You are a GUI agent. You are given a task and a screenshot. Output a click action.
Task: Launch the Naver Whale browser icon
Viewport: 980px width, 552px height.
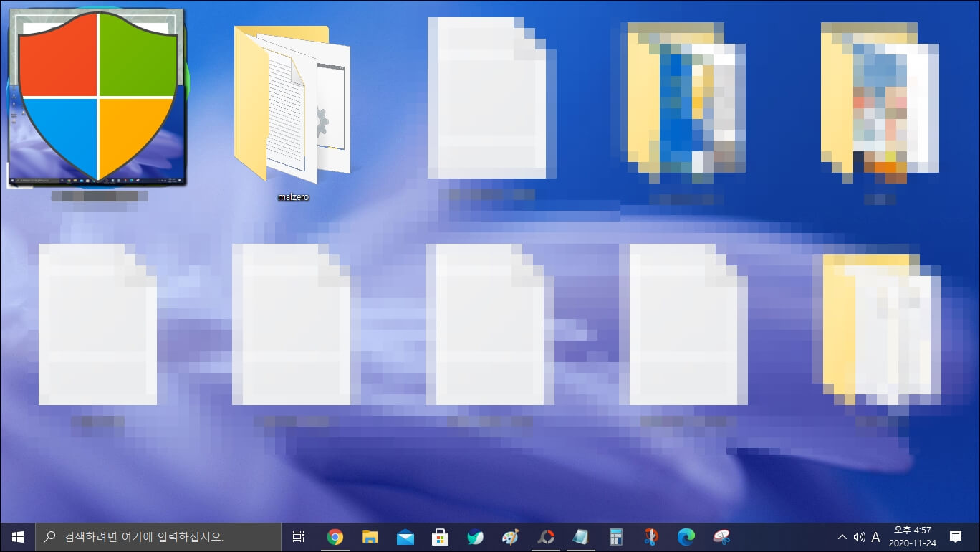[475, 536]
